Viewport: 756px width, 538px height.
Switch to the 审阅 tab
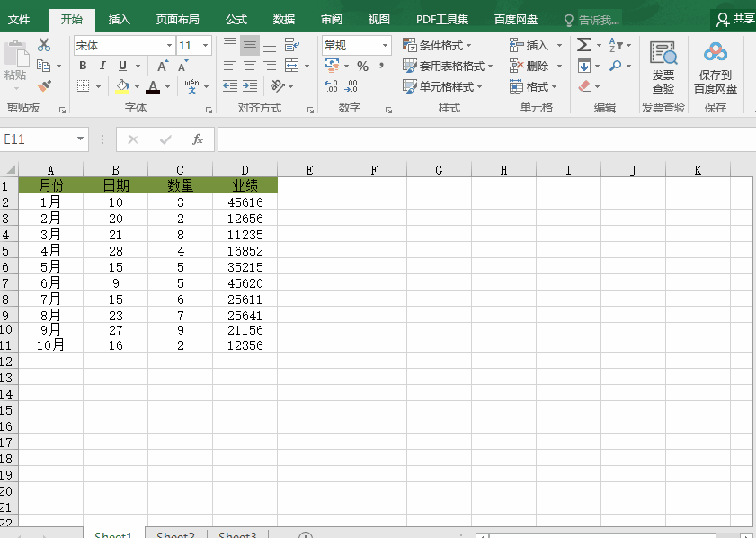(x=331, y=19)
